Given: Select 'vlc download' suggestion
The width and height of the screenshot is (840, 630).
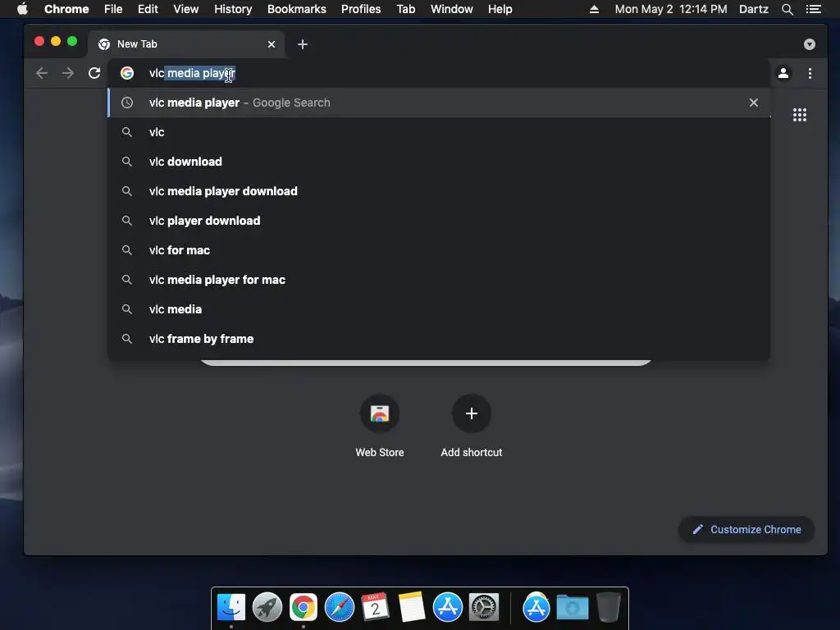Looking at the screenshot, I should tap(439, 162).
